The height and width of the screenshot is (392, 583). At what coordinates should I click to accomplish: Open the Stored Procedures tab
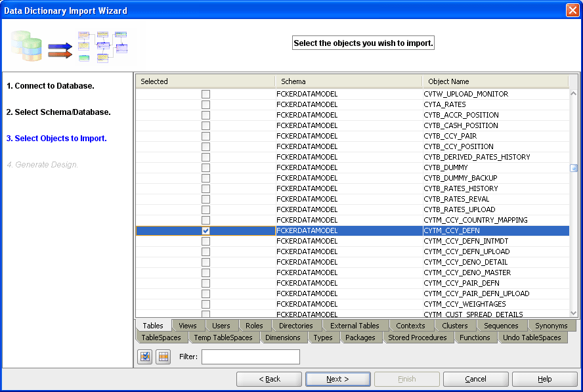(x=418, y=338)
